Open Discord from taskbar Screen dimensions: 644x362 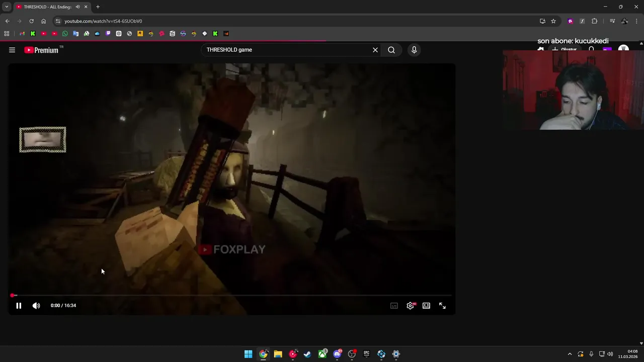click(337, 354)
